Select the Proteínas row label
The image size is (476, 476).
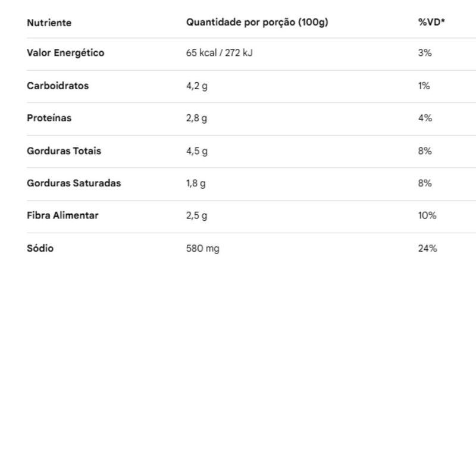(49, 118)
